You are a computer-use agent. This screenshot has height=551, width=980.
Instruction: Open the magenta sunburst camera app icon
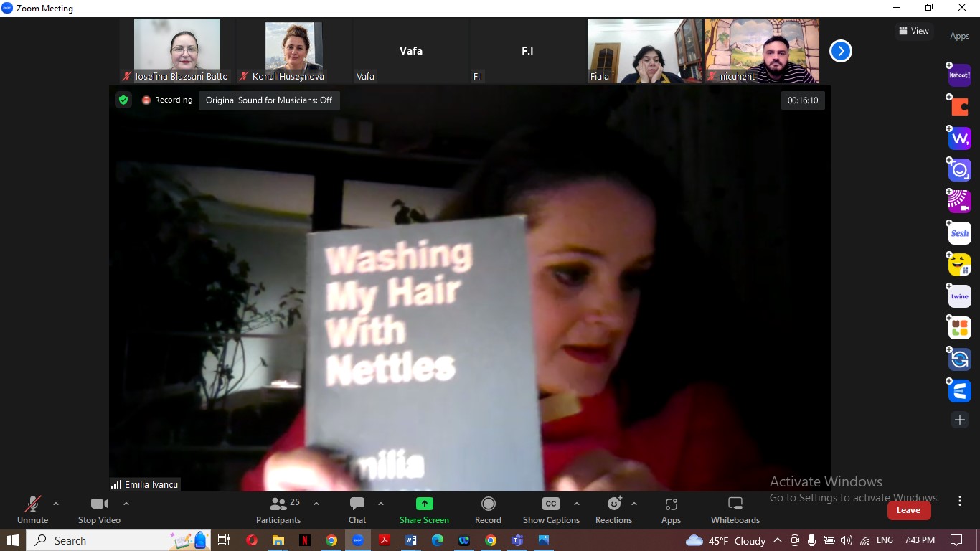[960, 202]
